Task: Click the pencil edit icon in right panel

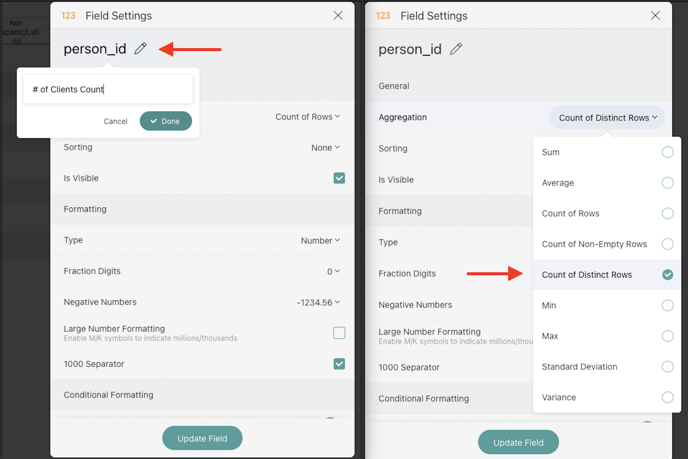Action: click(456, 49)
